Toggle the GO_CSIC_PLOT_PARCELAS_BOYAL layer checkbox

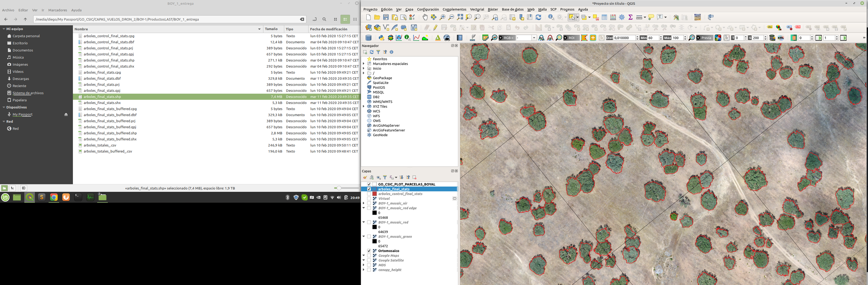point(369,184)
